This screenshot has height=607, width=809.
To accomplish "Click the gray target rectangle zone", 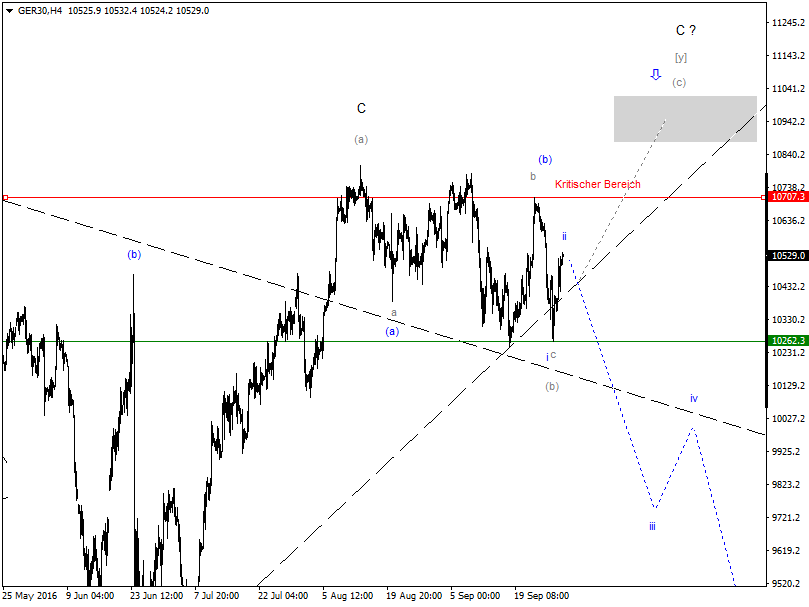I will pyautogui.click(x=686, y=121).
